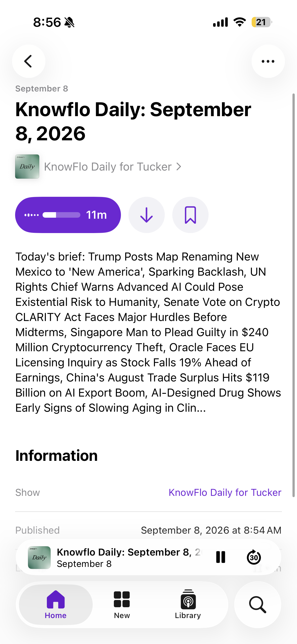Tap the silent mode bell icon
Screen dimensions: 297x644
(x=69, y=22)
